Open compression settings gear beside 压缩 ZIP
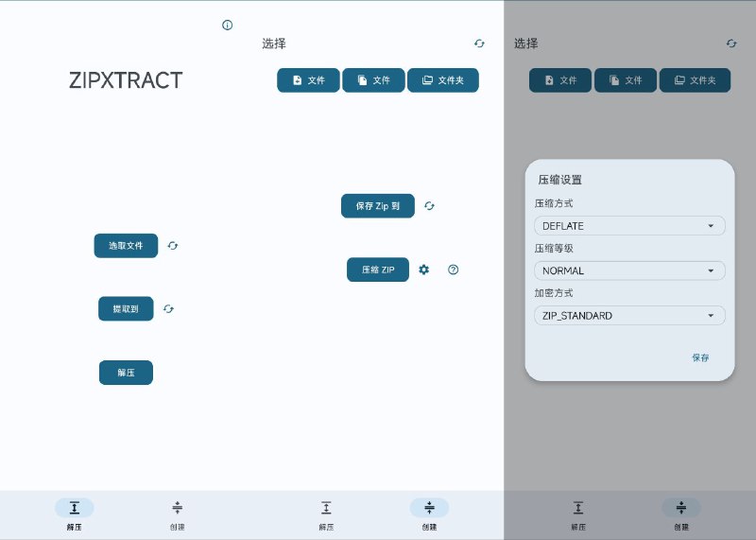Screen dimensions: 756x540 click(423, 270)
